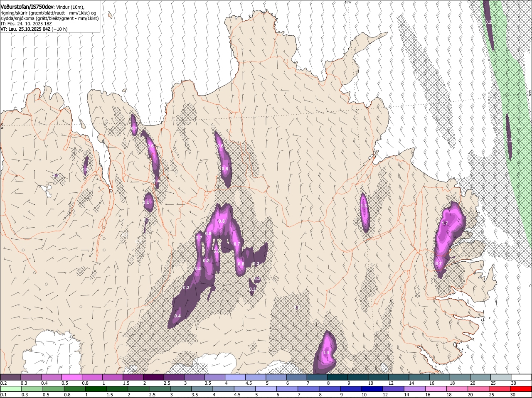Image resolution: width=532 pixels, height=398 pixels.
Task: Select the violet lower swatch labeled 12
Action: pyautogui.click(x=394, y=389)
